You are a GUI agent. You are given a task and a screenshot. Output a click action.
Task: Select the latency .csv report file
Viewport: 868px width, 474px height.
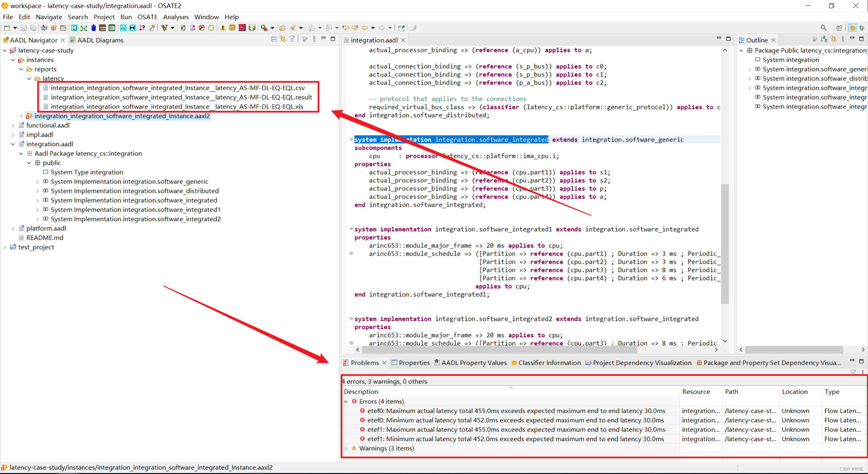178,88
